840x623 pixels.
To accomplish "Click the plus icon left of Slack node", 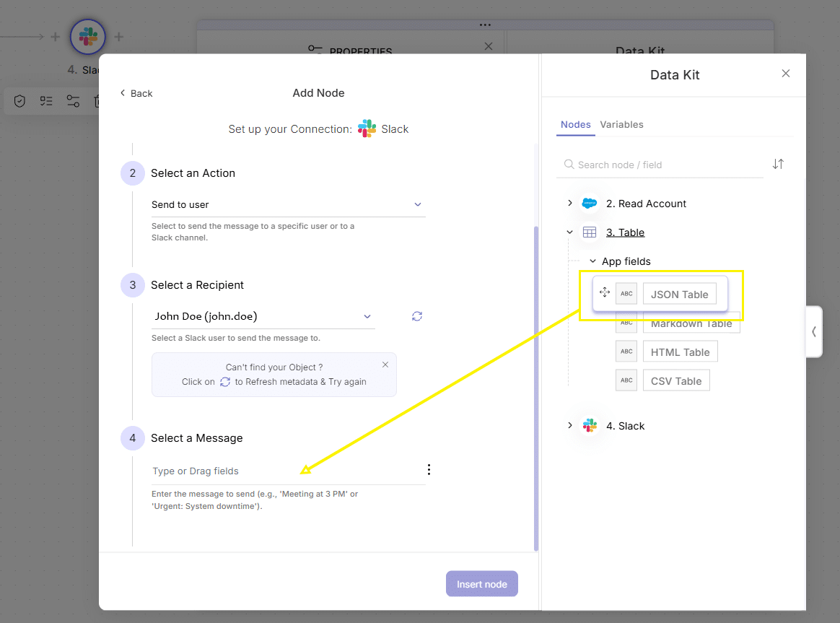I will [55, 37].
